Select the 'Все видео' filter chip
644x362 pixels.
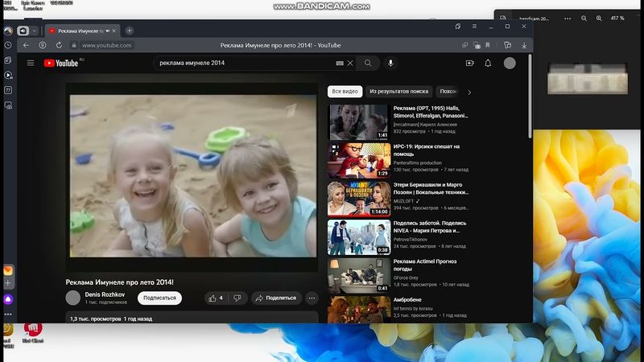[345, 92]
